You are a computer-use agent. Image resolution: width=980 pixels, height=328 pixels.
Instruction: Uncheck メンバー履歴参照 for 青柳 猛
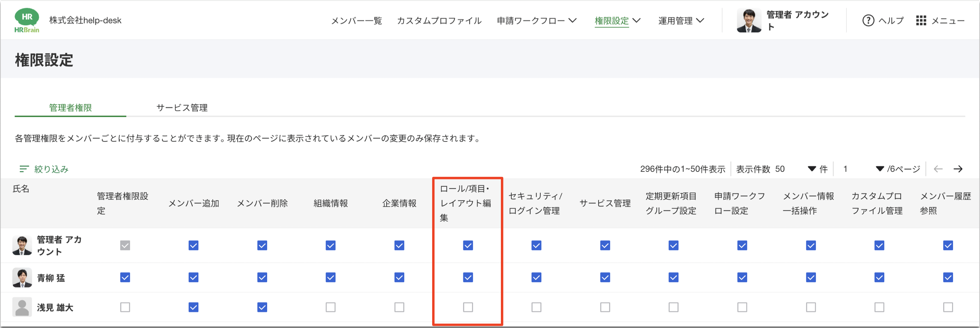(948, 277)
